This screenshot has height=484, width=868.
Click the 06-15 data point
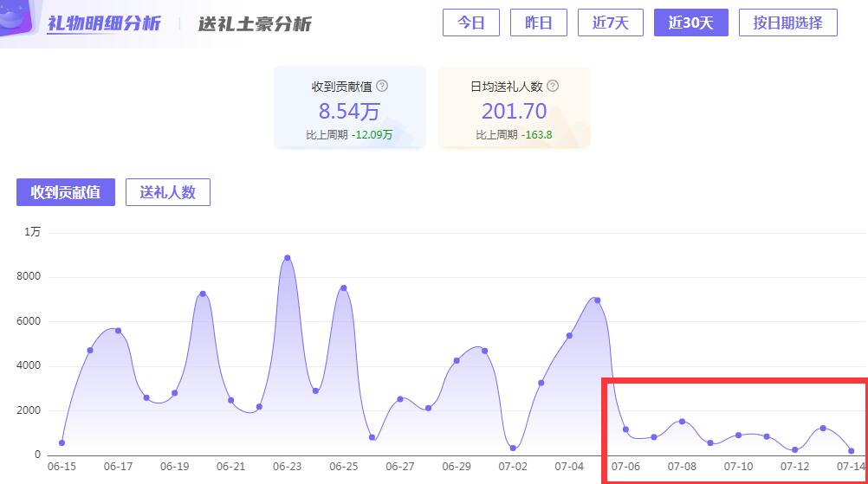[x=62, y=443]
